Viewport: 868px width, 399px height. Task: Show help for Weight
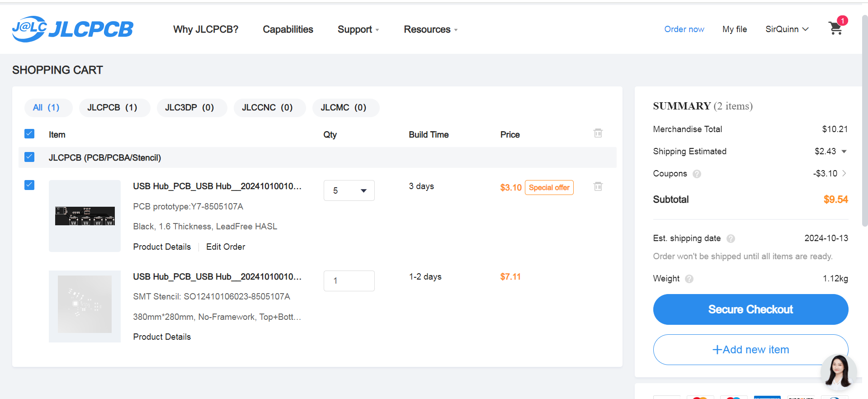pyautogui.click(x=689, y=279)
